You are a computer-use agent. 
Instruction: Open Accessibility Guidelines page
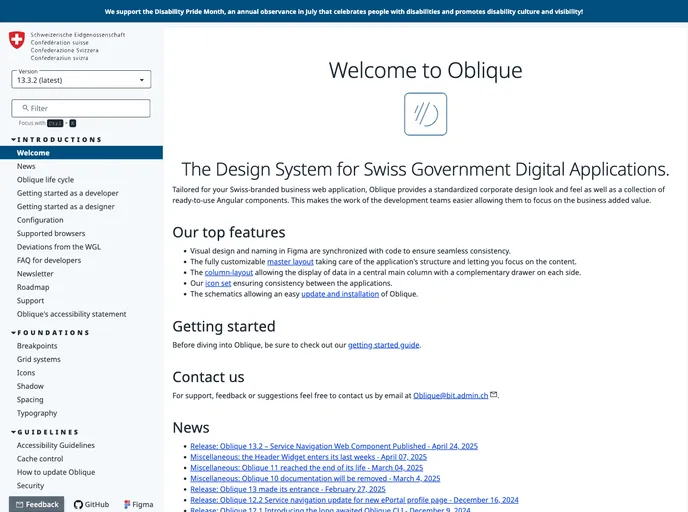tap(56, 445)
